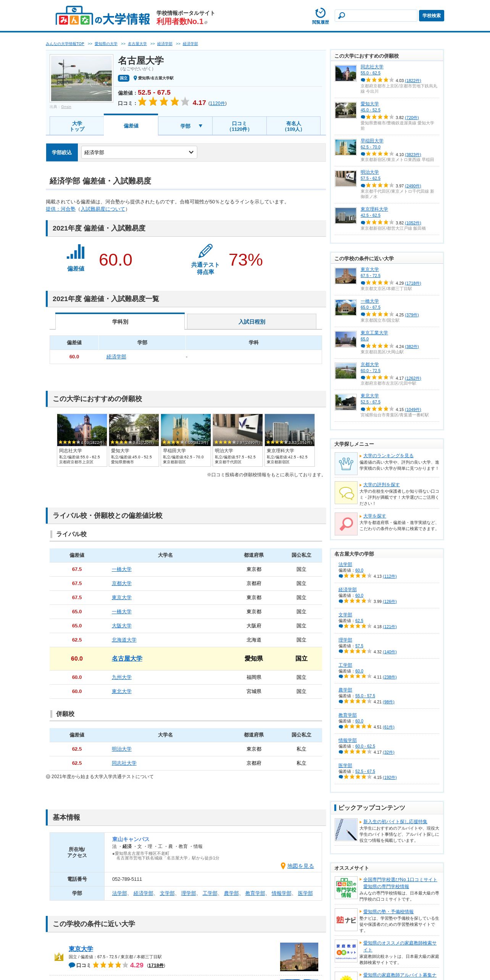Click the 東京工業大学 sidebar thumbnail
Image resolution: width=490 pixels, height=980 pixels.
[x=346, y=339]
